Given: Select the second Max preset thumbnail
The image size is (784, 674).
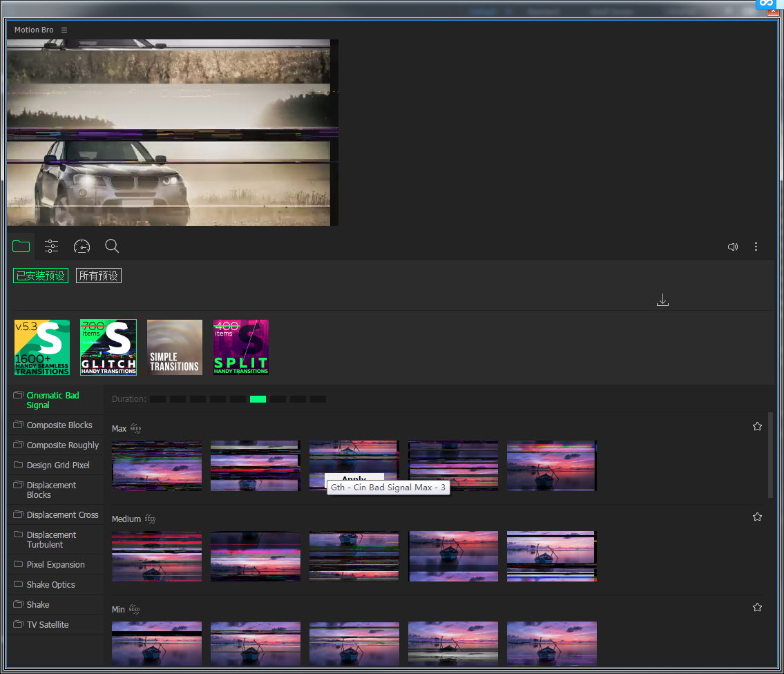Looking at the screenshot, I should click(256, 466).
